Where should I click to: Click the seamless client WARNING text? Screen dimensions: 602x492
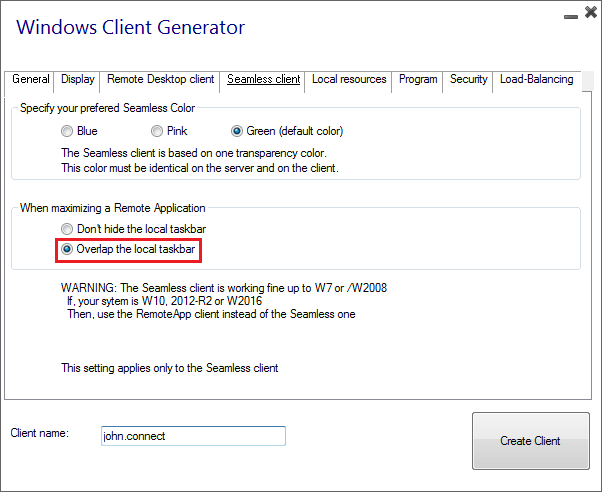(224, 301)
